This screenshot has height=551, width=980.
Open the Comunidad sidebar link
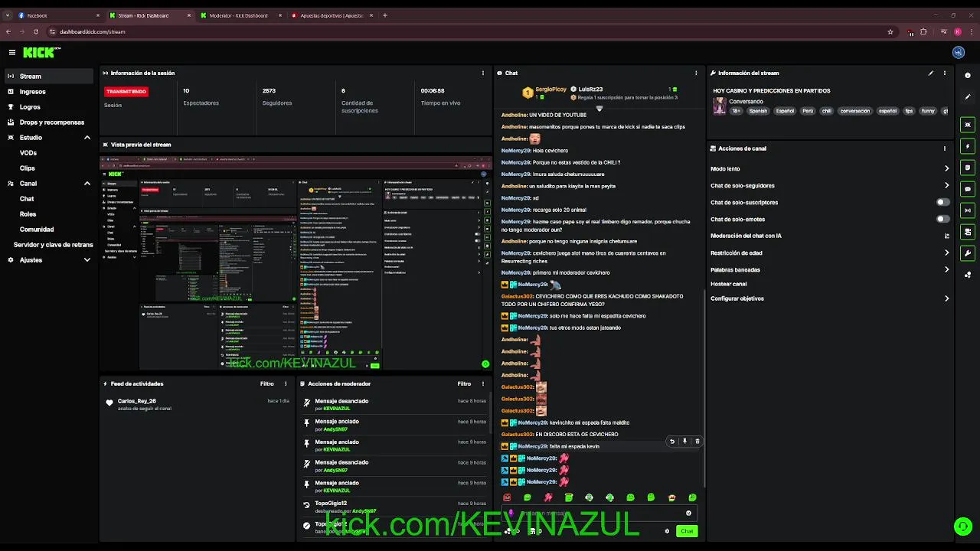(37, 230)
